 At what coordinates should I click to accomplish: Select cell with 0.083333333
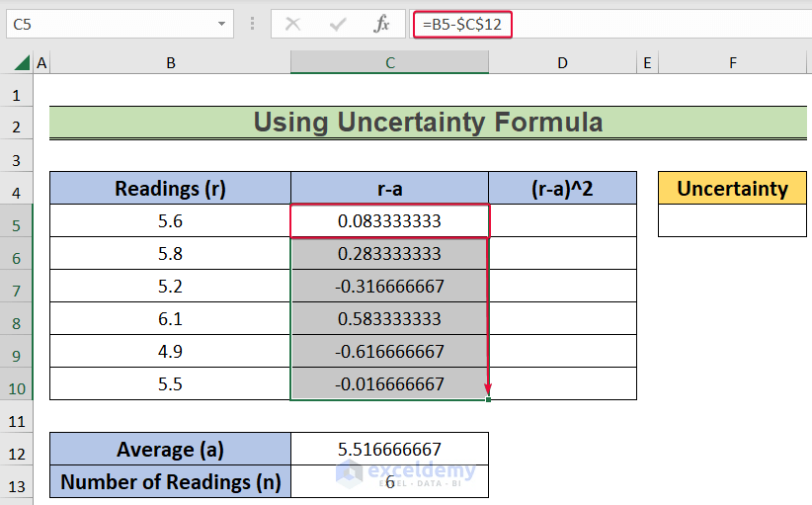[x=389, y=220]
